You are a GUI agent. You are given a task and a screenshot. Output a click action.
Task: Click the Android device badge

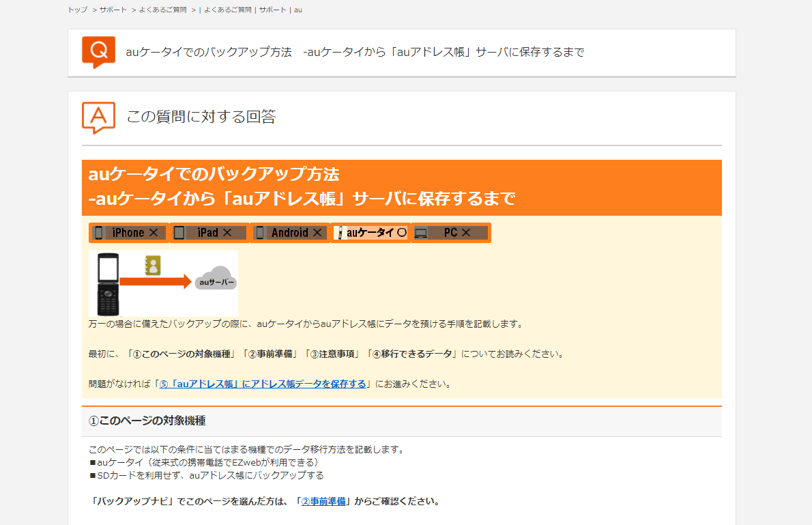click(291, 233)
